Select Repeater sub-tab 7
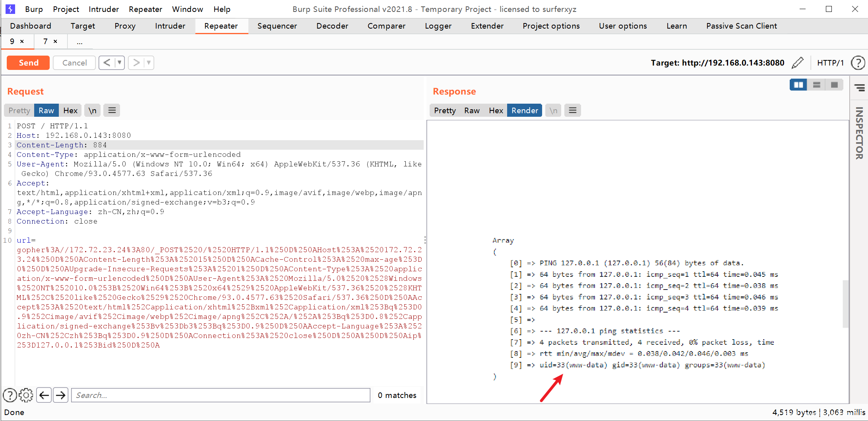Screen dimensions: 868x421 coord(45,41)
